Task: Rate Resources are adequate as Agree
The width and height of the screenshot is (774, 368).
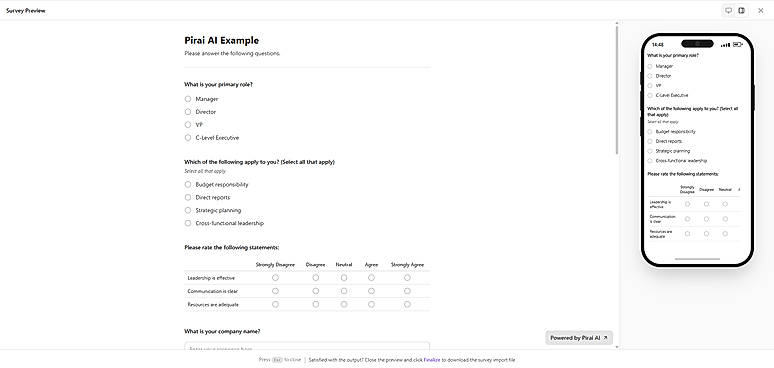Action: [x=371, y=304]
